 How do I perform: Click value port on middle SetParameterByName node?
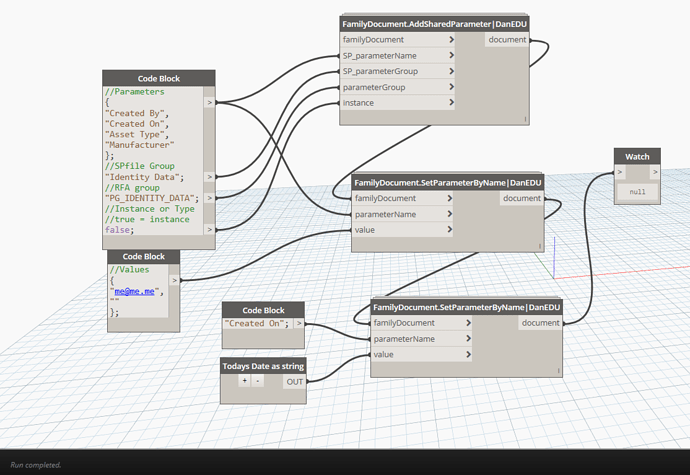[403, 230]
